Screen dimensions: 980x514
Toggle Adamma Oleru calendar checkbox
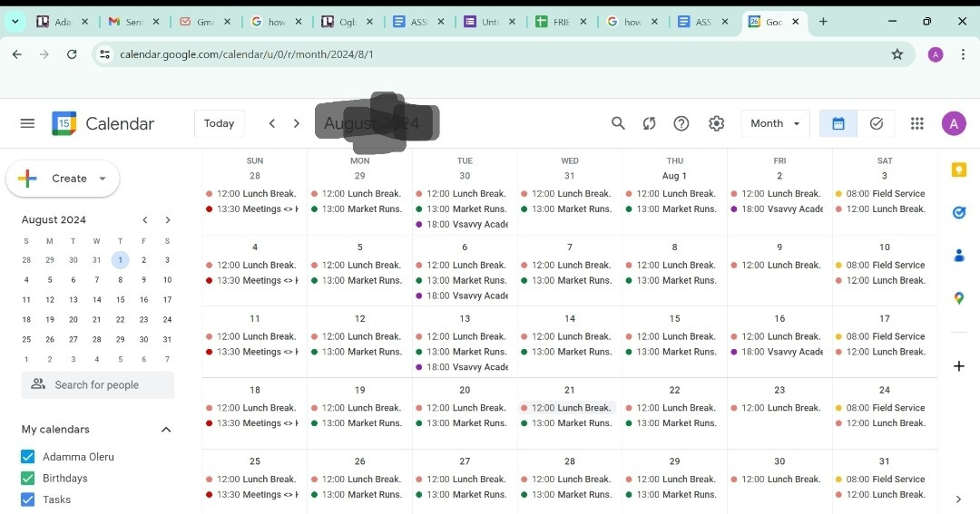[x=27, y=457]
